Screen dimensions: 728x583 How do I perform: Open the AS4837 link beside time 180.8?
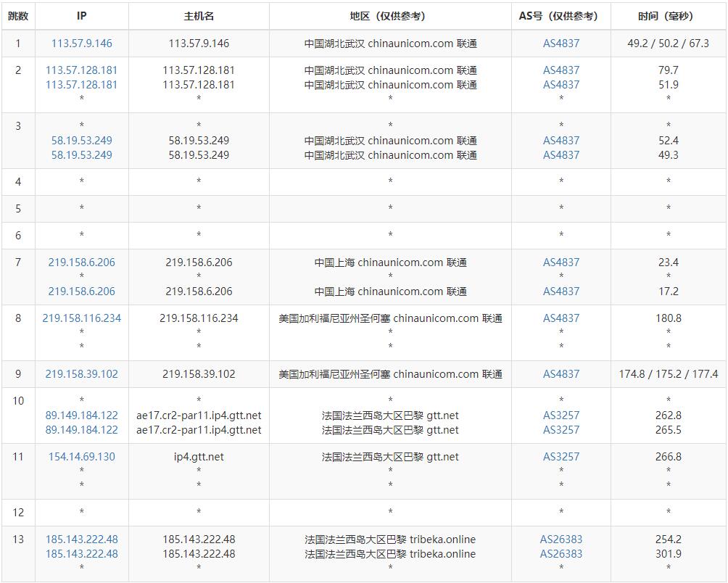561,318
